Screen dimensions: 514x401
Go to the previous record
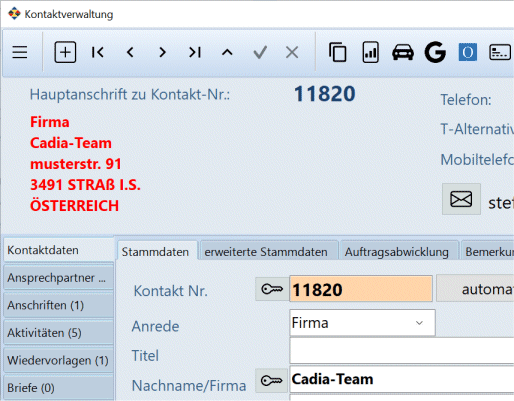[x=130, y=52]
